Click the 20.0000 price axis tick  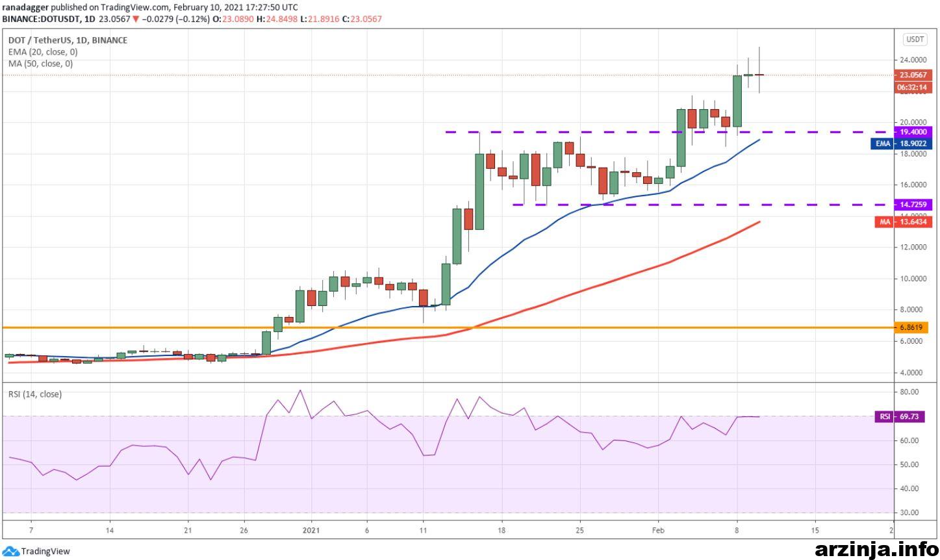pyautogui.click(x=913, y=122)
